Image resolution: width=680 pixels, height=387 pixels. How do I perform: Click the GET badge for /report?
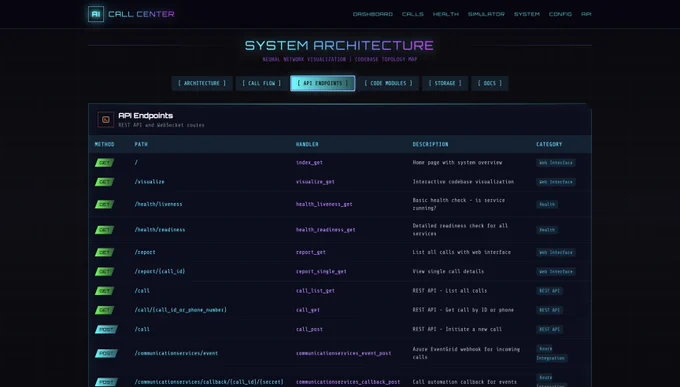point(105,252)
